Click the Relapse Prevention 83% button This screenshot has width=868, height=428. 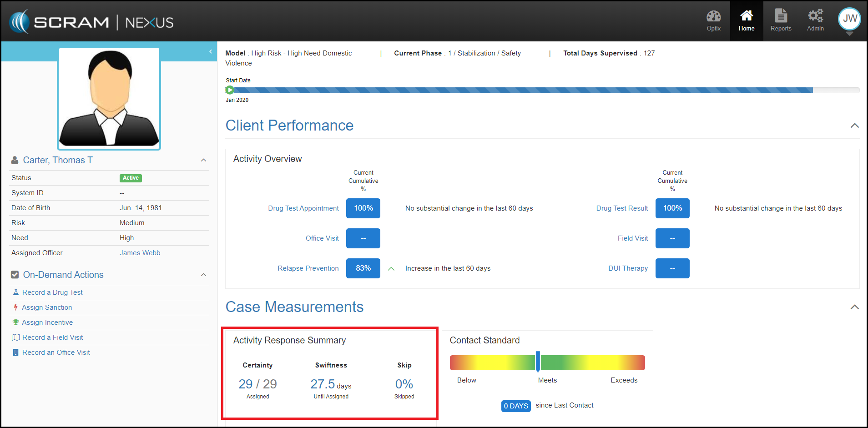(x=363, y=268)
